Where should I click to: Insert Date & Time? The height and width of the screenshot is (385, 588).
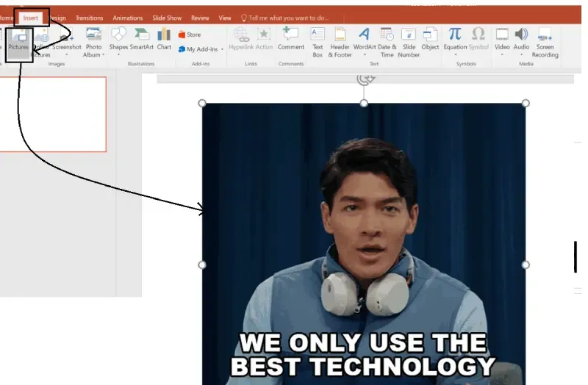click(x=387, y=43)
